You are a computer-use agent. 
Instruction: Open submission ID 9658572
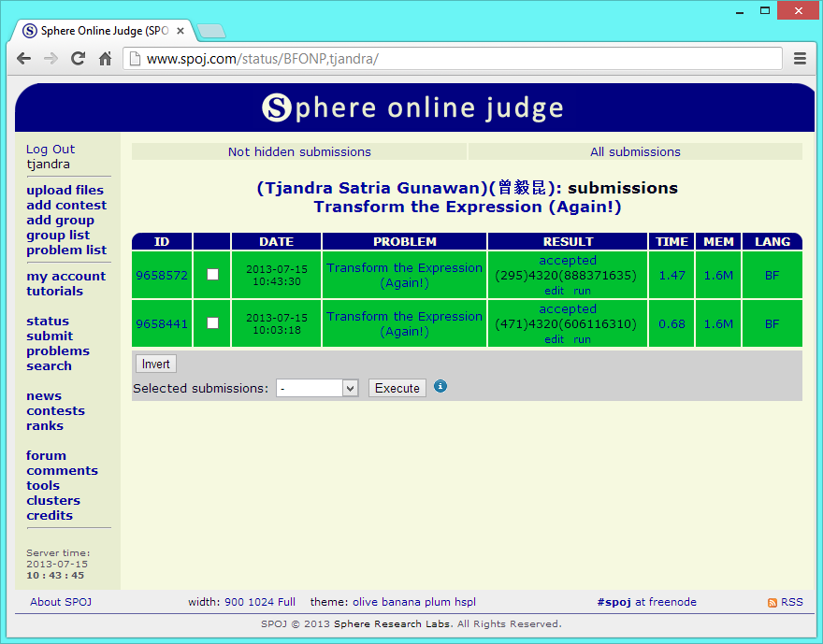pos(162,276)
